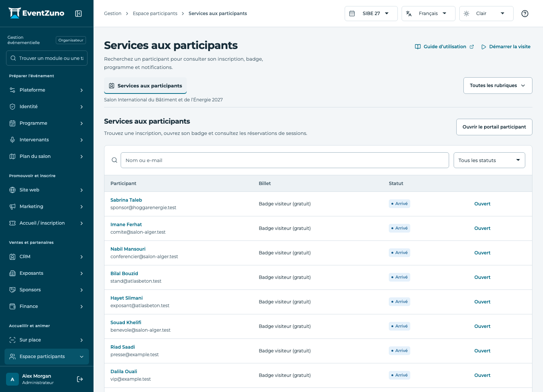
Task: Click the Arrivé status for Bilal Bouzid
Action: click(x=399, y=277)
